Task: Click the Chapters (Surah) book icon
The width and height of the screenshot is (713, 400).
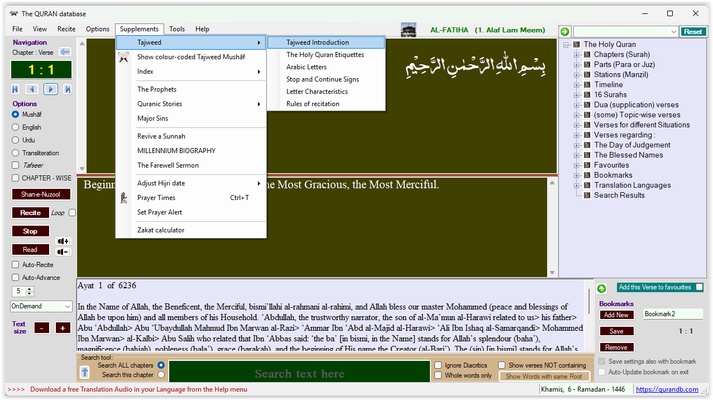Action: [x=587, y=55]
